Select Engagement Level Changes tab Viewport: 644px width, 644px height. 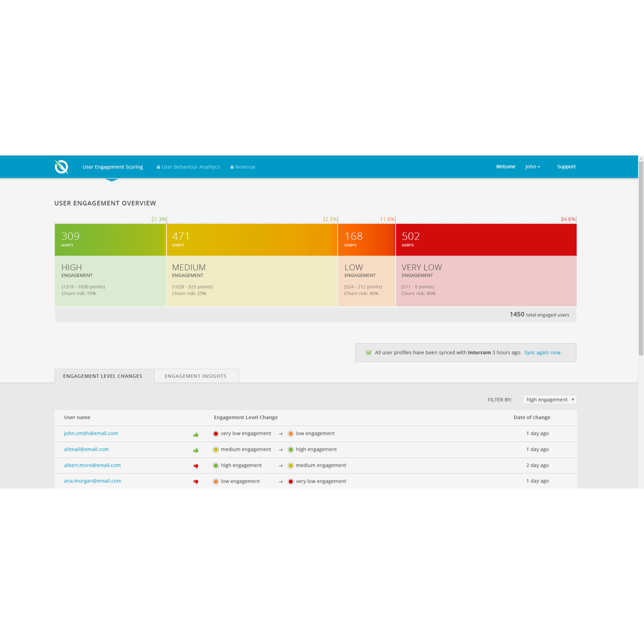click(103, 376)
